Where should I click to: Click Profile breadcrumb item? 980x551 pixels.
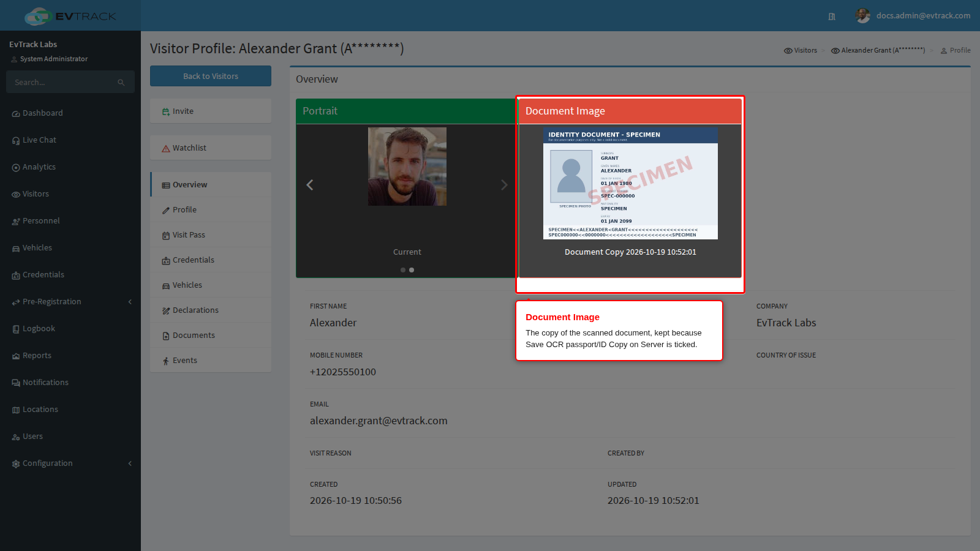pos(956,50)
